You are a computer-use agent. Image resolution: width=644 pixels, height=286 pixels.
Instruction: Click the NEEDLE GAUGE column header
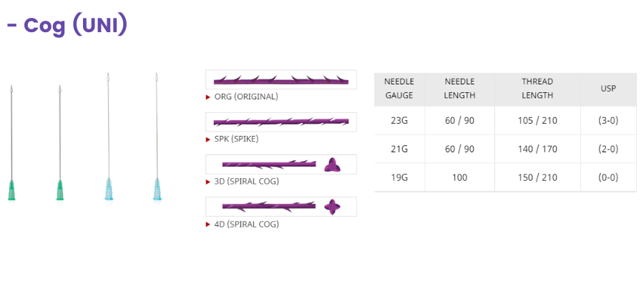(x=399, y=89)
